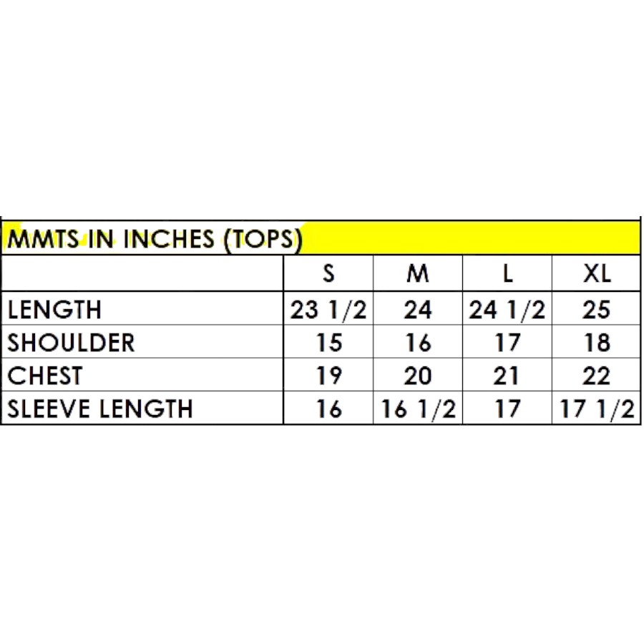This screenshot has width=644, height=644.
Task: Select length value 24 for size M
Action: click(x=418, y=310)
